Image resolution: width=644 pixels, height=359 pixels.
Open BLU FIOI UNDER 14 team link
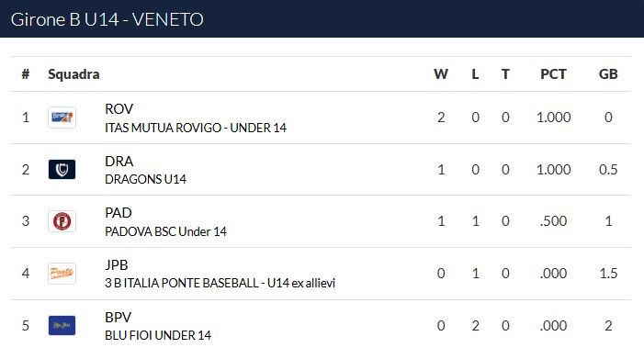click(158, 335)
